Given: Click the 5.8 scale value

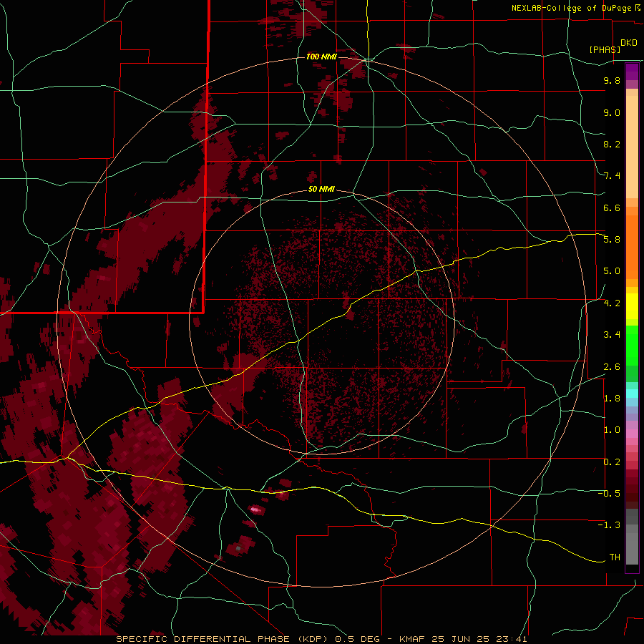Looking at the screenshot, I should (612, 240).
